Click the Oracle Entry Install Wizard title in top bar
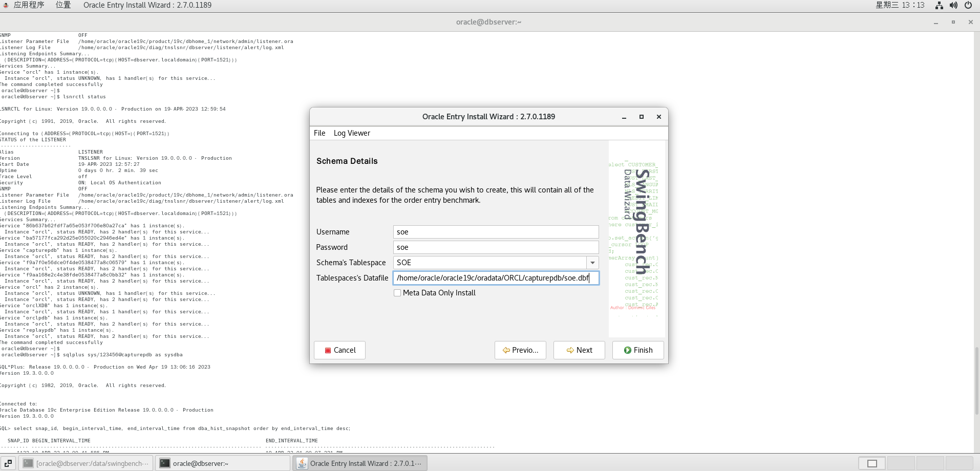980x471 pixels. [x=147, y=5]
